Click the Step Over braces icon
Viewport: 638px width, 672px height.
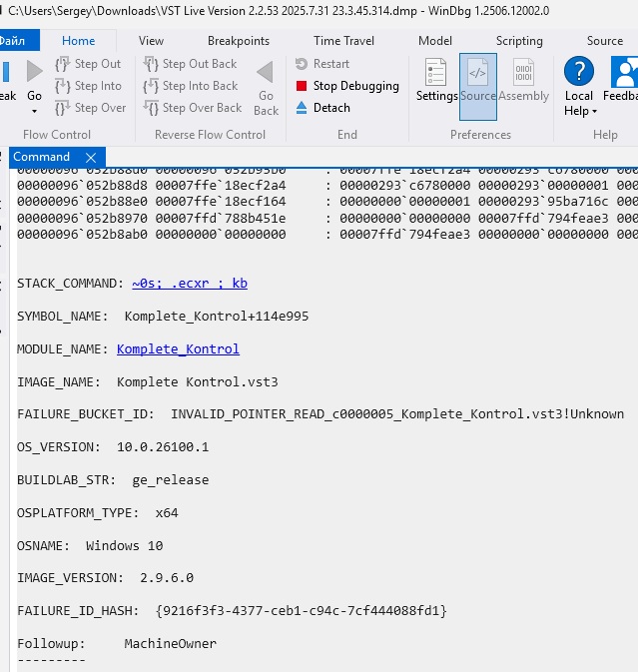(x=63, y=108)
